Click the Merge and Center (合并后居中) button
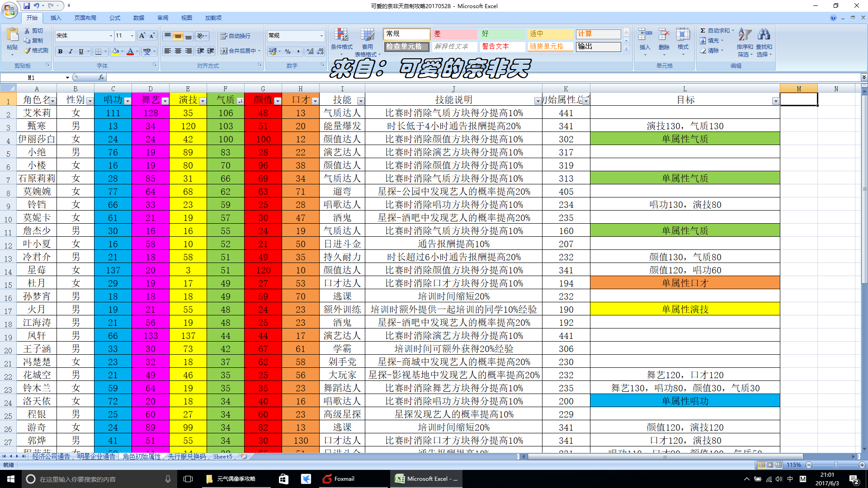 click(x=240, y=51)
